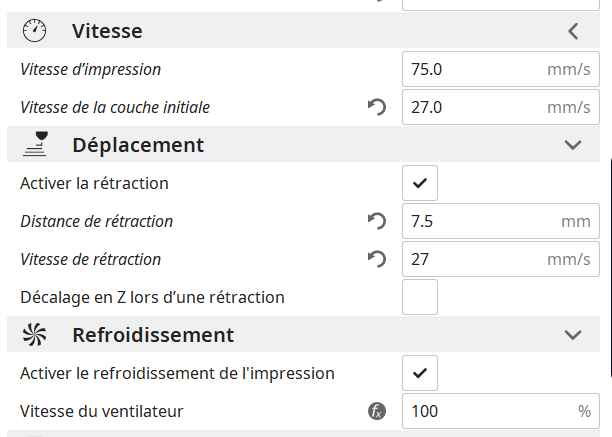The width and height of the screenshot is (612, 437).
Task: Collapse the Refroidissement section chevron
Action: coord(573,335)
